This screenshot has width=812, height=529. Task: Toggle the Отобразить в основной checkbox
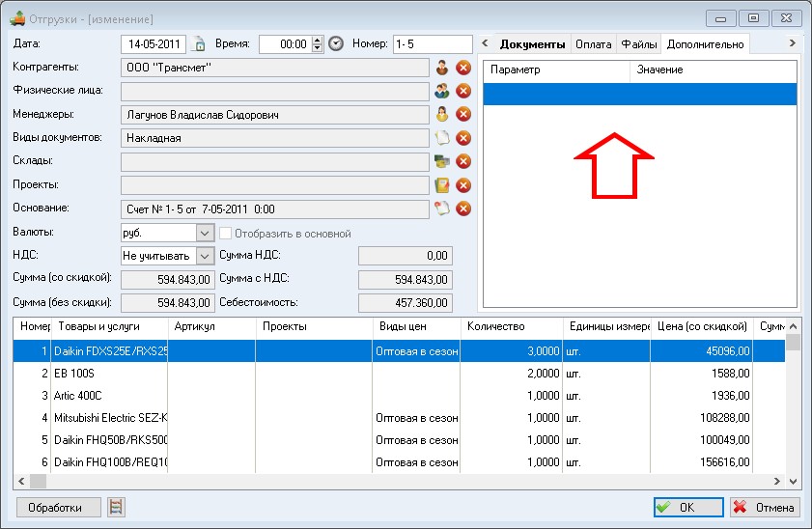[226, 234]
